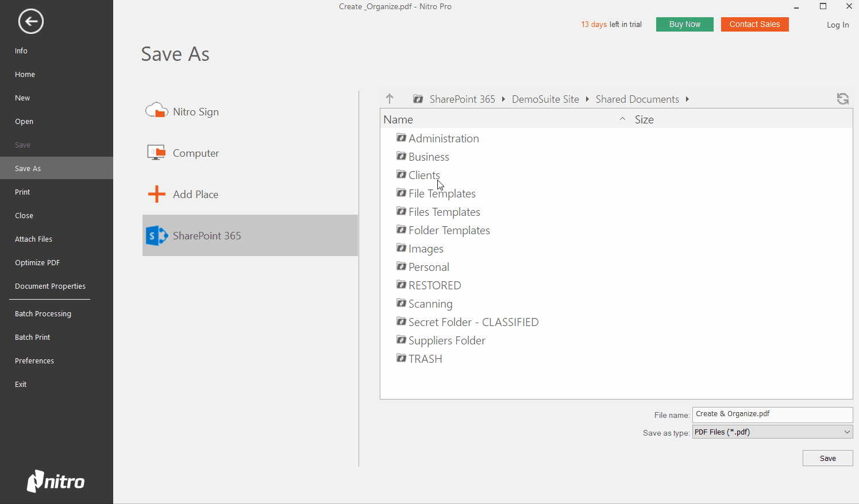Select the Nitro Sign cloud icon
Image resolution: width=859 pixels, height=504 pixels.
pyautogui.click(x=156, y=111)
